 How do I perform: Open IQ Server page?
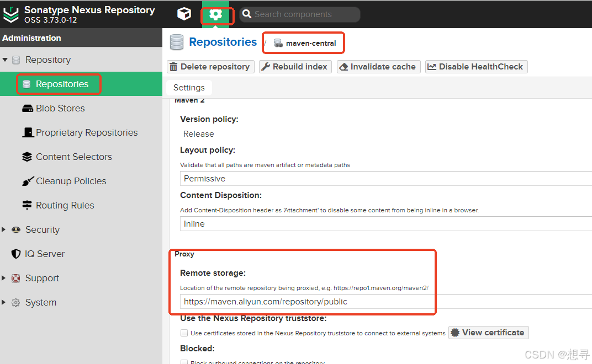(45, 254)
